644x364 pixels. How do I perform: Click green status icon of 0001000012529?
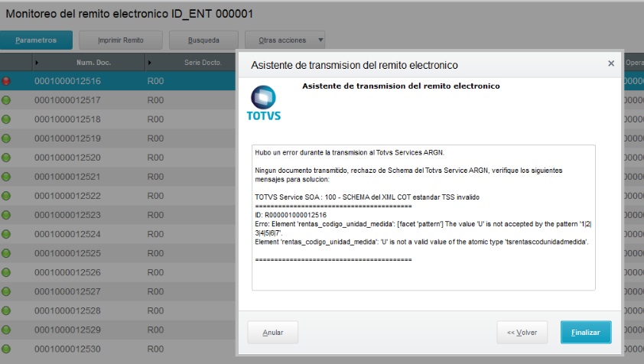[6, 330]
